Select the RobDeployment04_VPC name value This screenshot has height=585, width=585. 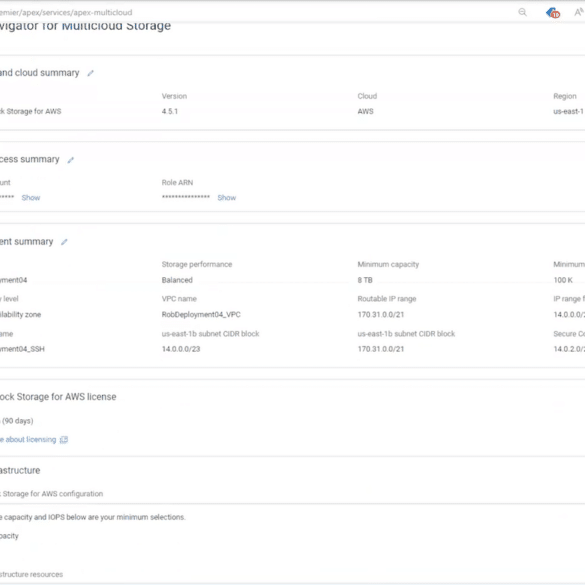tap(201, 315)
